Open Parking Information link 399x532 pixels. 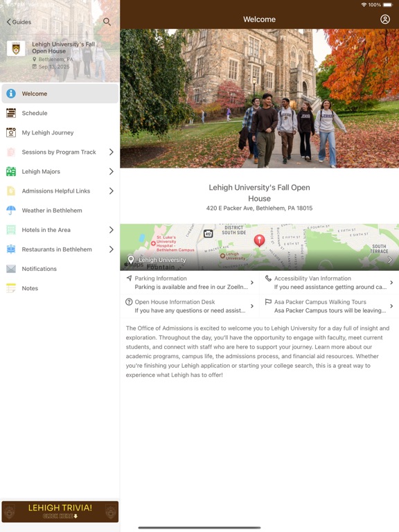click(x=190, y=283)
